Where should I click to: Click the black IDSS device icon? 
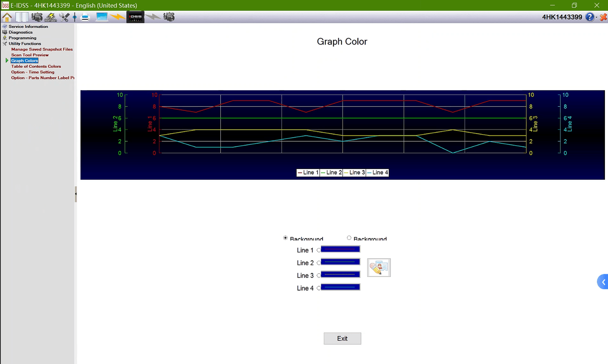point(135,17)
